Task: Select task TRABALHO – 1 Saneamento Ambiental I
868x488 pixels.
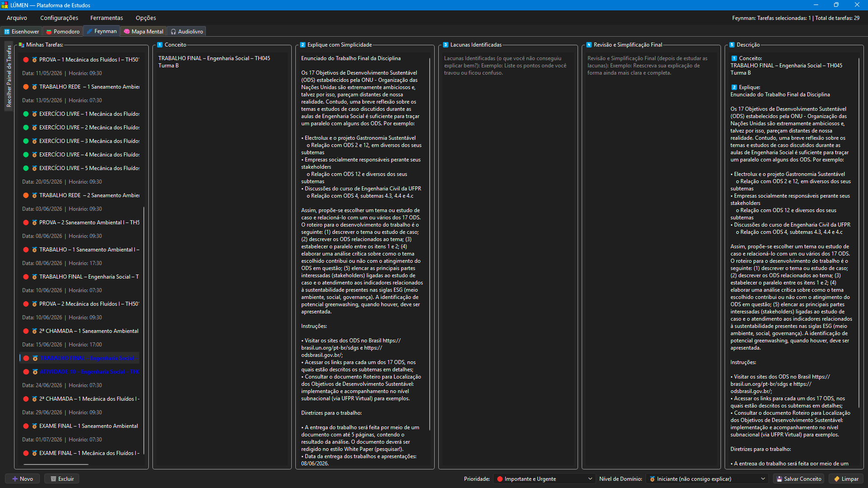Action: [80, 250]
